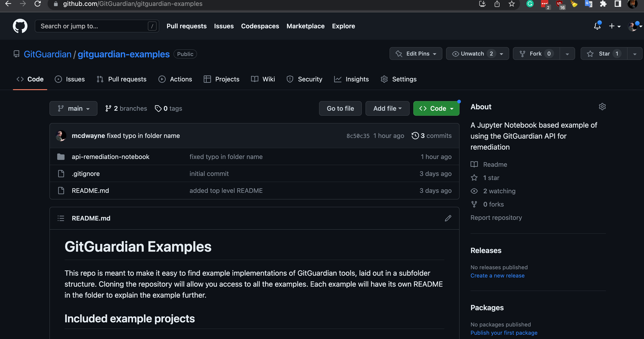This screenshot has width=644, height=339.
Task: Click the Grammarly extension icon
Action: click(530, 4)
